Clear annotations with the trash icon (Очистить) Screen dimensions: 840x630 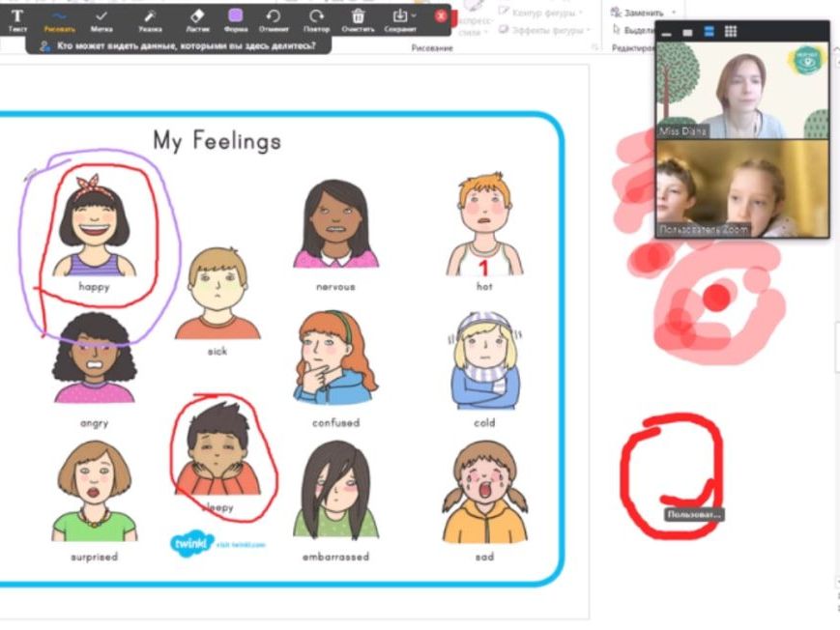[x=358, y=20]
